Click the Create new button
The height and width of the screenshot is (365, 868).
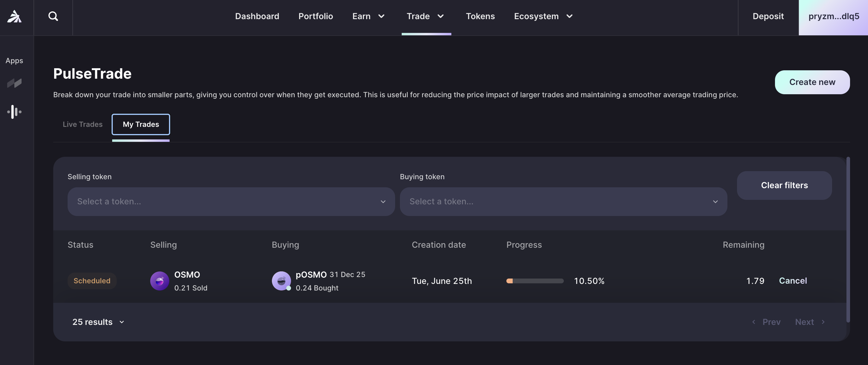pyautogui.click(x=812, y=82)
